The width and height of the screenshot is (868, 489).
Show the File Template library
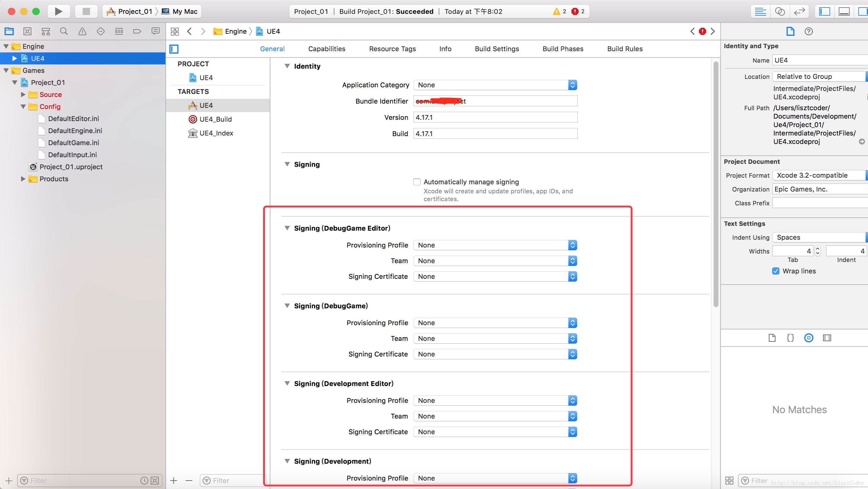point(772,338)
